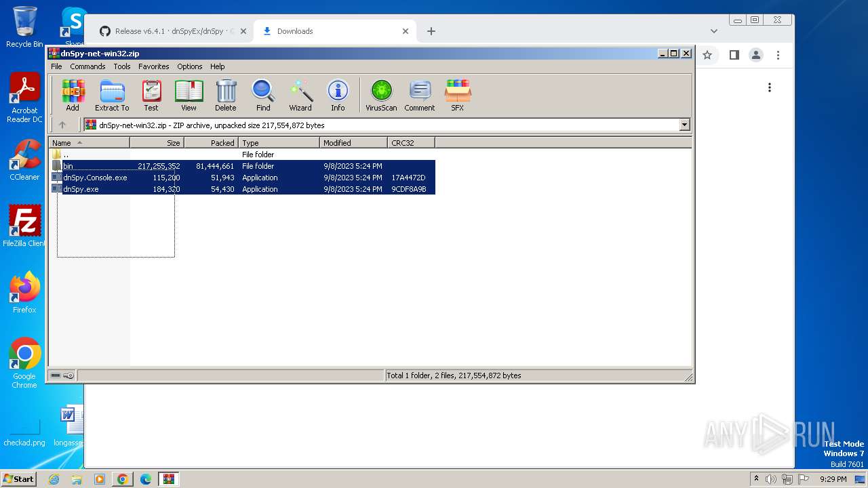Open the Help menu

[217, 66]
